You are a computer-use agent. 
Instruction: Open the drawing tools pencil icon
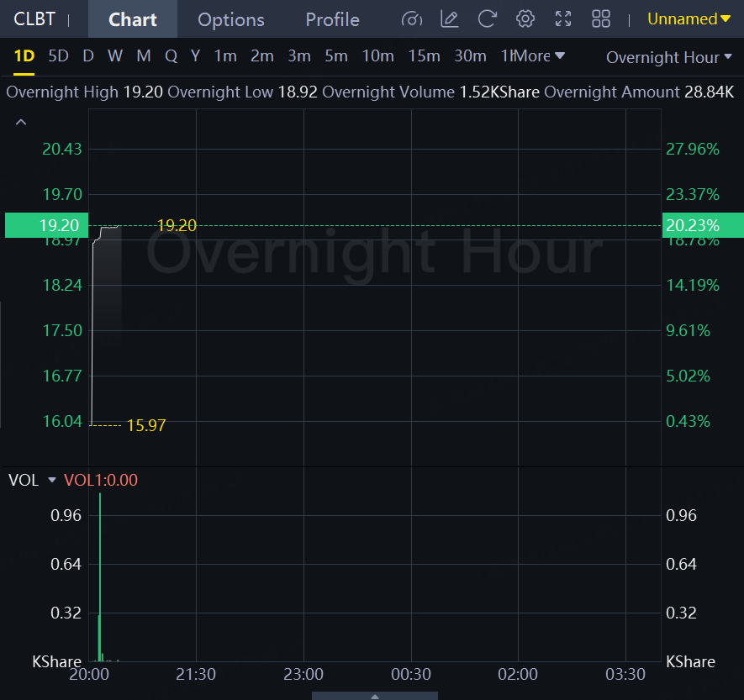tap(450, 19)
